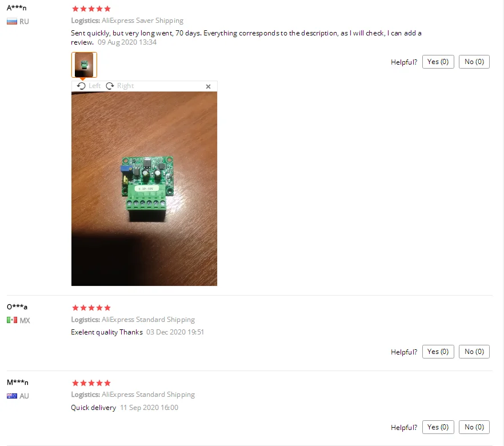The height and width of the screenshot is (446, 504).
Task: Click the Australian flag icon
Action: tap(12, 396)
